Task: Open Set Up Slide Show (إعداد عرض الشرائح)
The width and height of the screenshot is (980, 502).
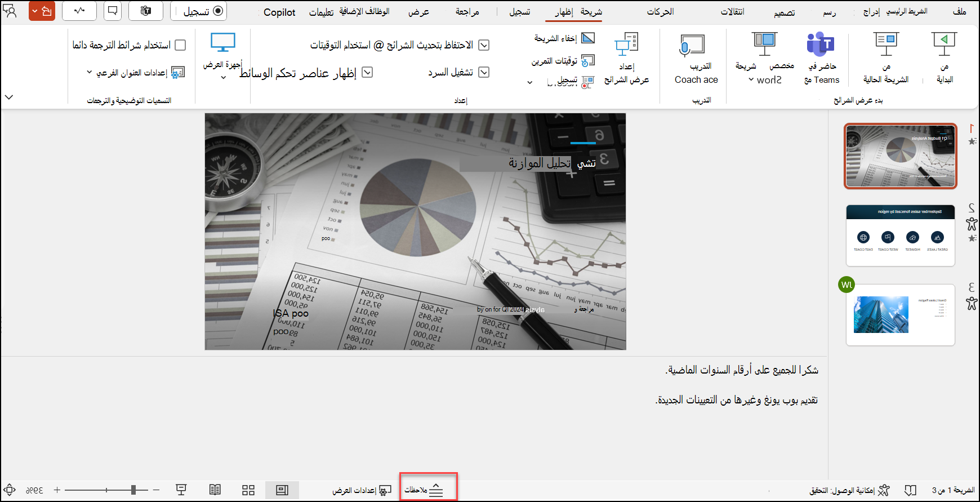Action: coord(626,57)
